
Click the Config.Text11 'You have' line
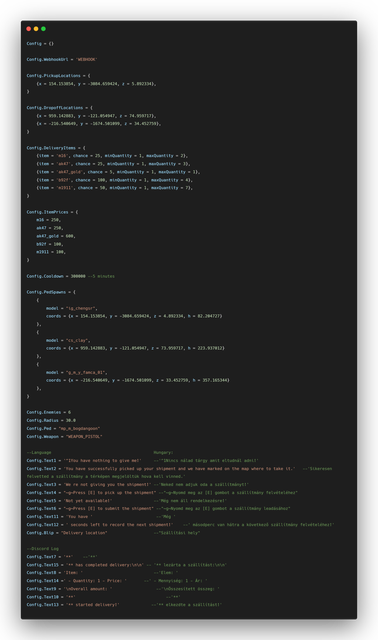click(x=101, y=517)
